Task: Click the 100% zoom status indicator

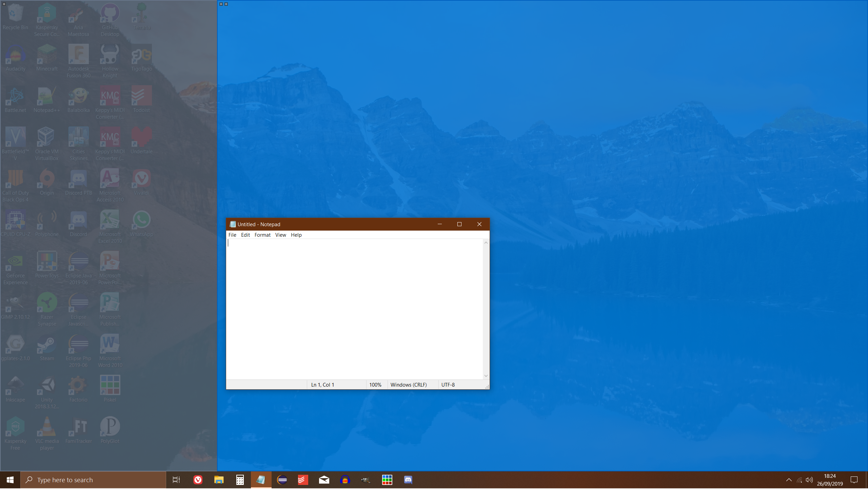Action: [x=376, y=385]
